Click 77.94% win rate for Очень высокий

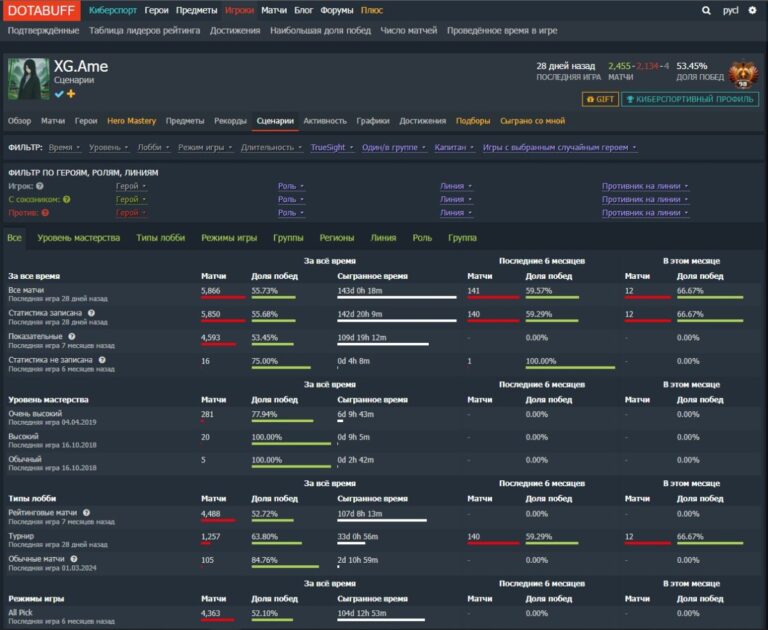click(x=264, y=414)
